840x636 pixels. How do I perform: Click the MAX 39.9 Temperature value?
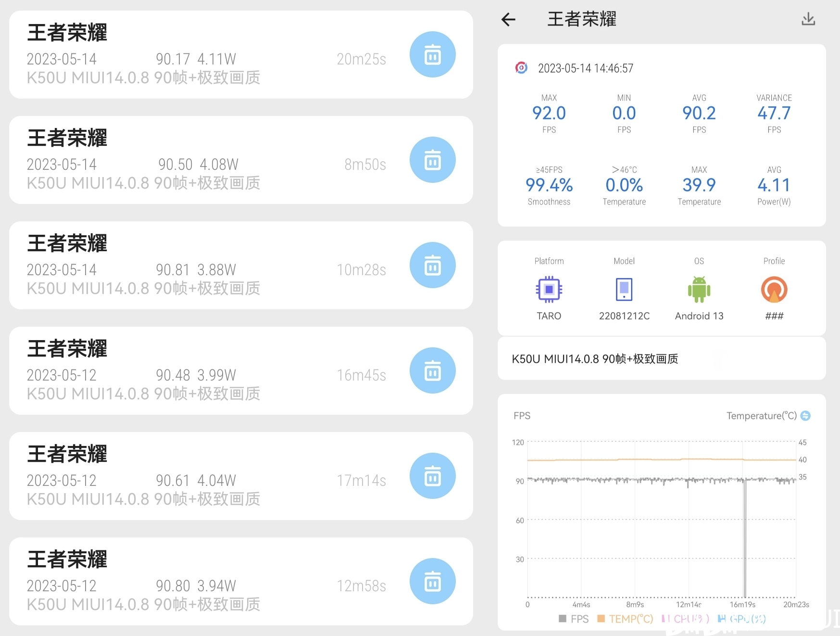click(x=699, y=185)
